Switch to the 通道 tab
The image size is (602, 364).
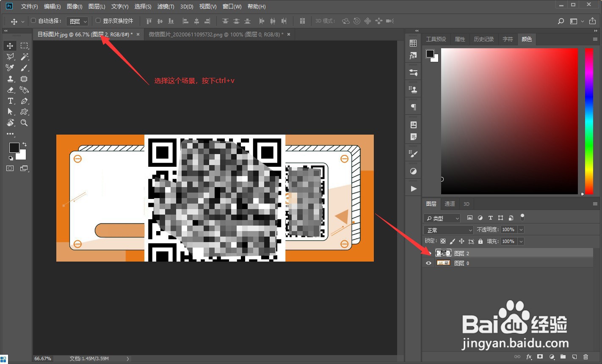click(450, 204)
